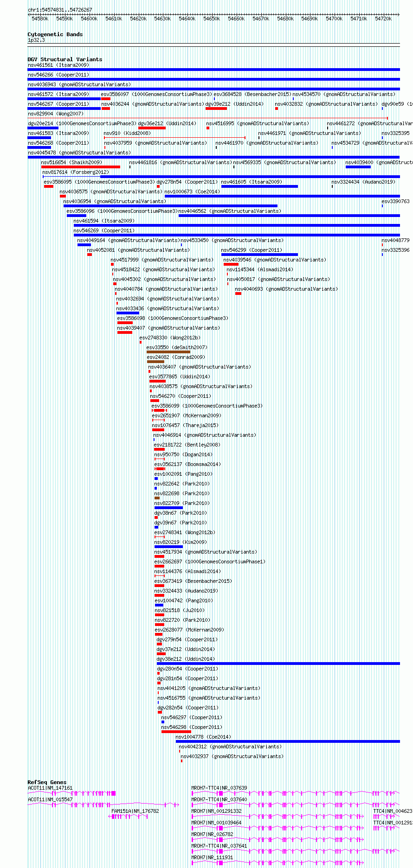
Task: Click the red bar under nsv546298
Action: [176, 732]
